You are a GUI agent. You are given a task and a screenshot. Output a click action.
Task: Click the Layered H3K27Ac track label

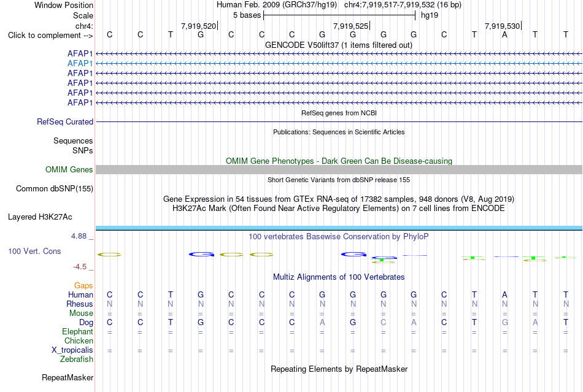coord(40,217)
